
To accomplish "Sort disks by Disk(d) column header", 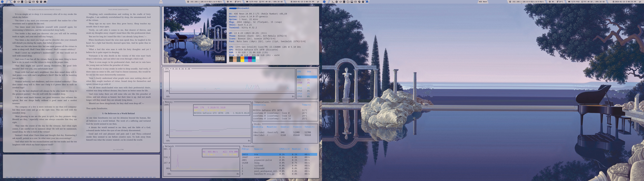I will pyautogui.click(x=258, y=127).
